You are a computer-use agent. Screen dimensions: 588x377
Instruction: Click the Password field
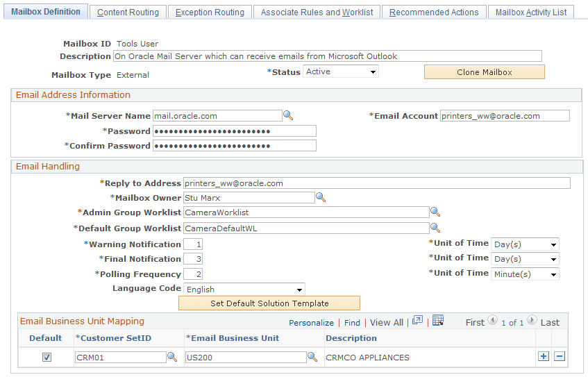(x=235, y=131)
